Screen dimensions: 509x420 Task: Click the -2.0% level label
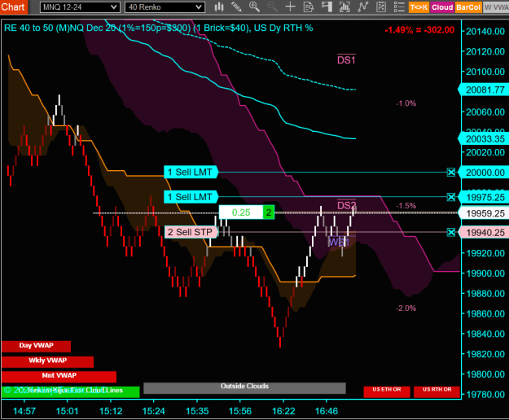coord(406,308)
